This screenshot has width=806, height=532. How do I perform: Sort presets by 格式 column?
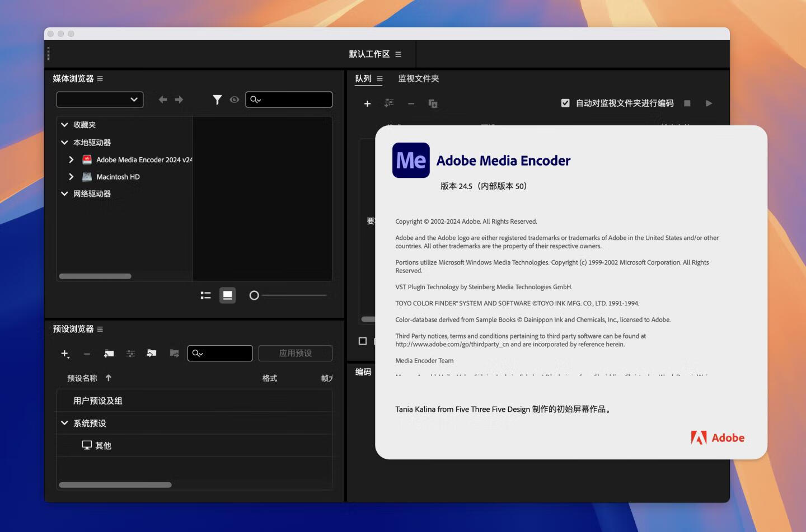click(270, 378)
